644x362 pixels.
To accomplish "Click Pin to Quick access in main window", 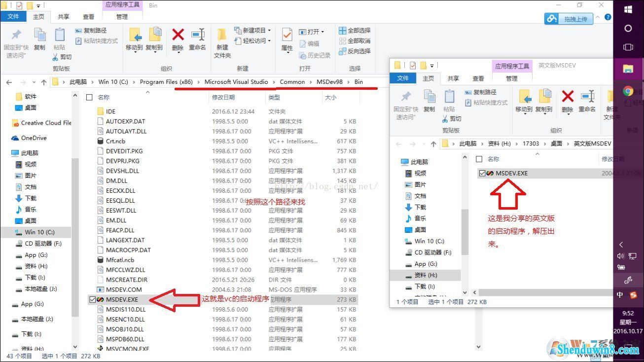I will [x=16, y=43].
